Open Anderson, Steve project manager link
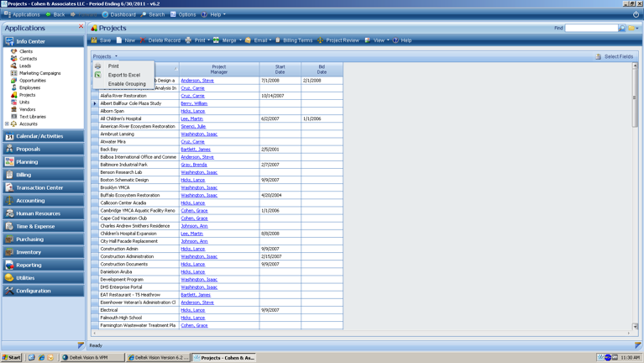The height and width of the screenshot is (363, 644). [197, 81]
